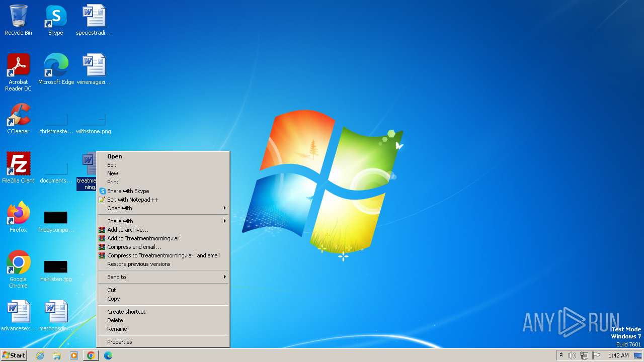Open the Start menu button
The height and width of the screenshot is (362, 644).
click(14, 355)
